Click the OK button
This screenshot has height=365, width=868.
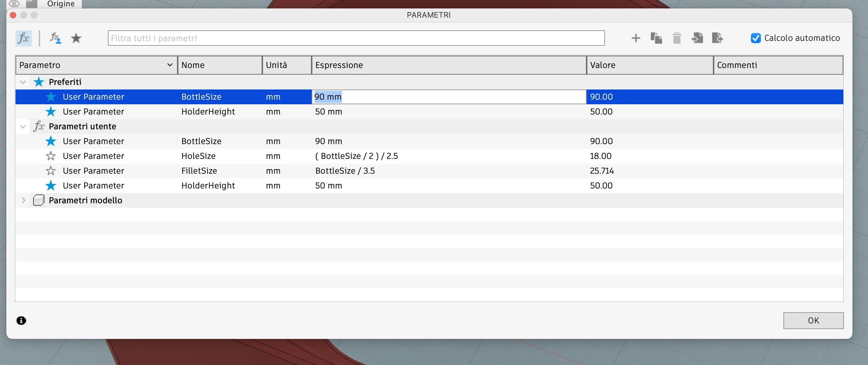tap(813, 321)
